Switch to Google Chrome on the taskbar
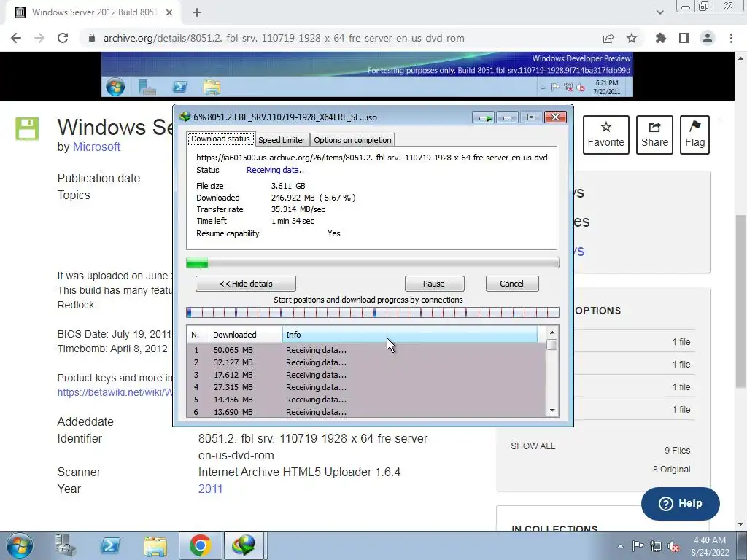This screenshot has width=747, height=560. pyautogui.click(x=200, y=545)
